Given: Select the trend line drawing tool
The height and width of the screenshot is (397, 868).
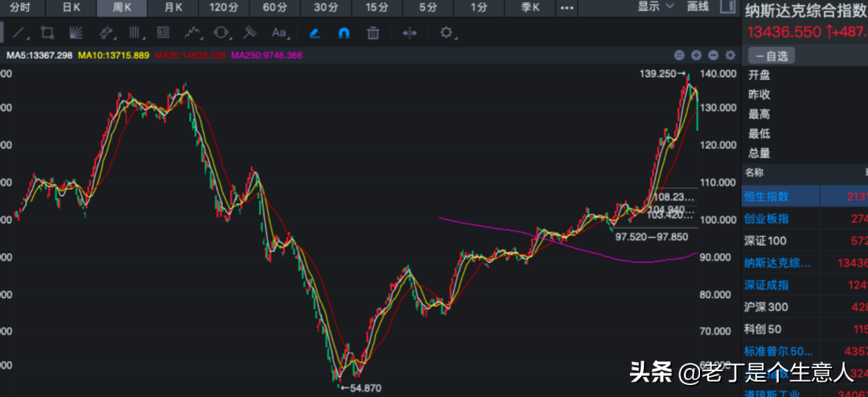Looking at the screenshot, I should click(x=18, y=33).
